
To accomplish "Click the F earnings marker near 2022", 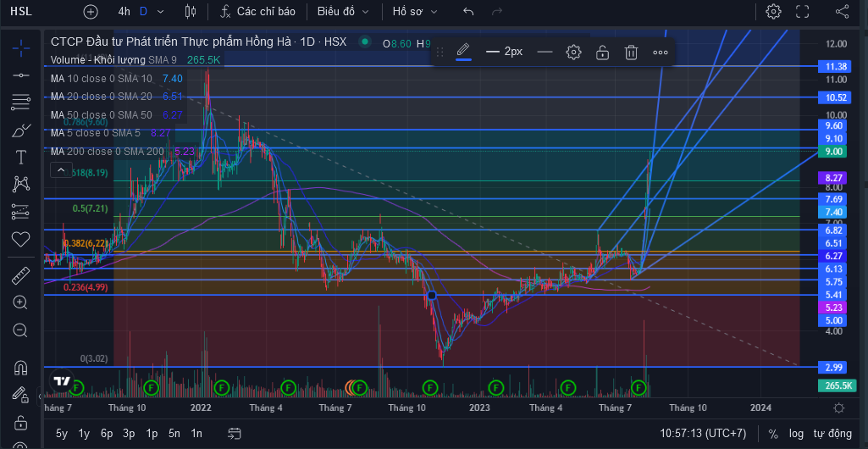I will (222, 387).
